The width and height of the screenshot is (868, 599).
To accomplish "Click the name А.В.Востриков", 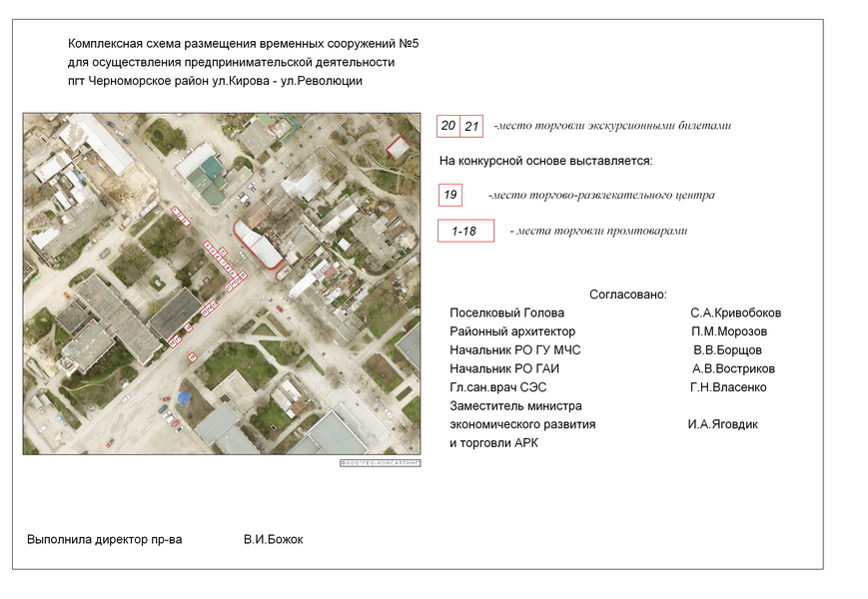I will tap(733, 368).
